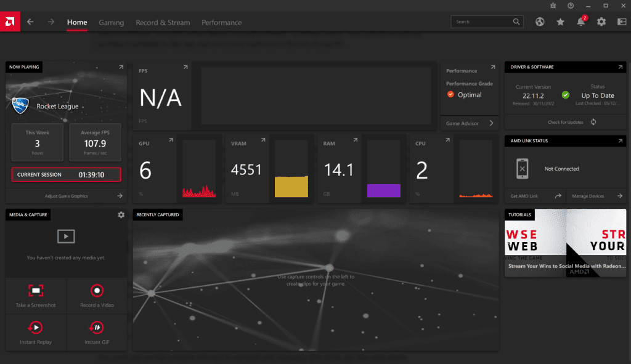Expand the FPS metric panel
The height and width of the screenshot is (364, 631).
[185, 67]
